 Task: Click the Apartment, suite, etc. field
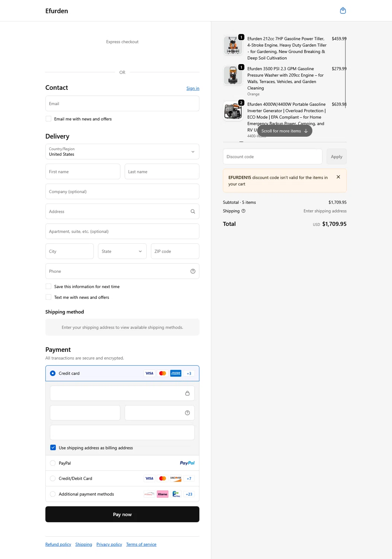click(x=122, y=231)
